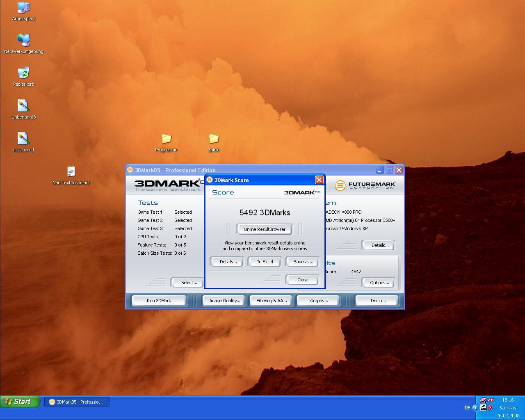
Task: Open the DE language bar indicator
Action: (467, 408)
